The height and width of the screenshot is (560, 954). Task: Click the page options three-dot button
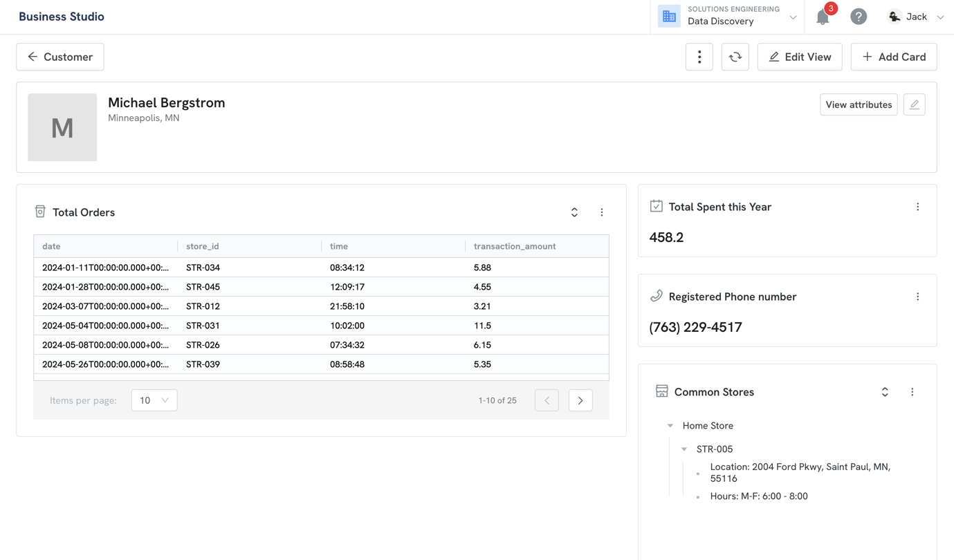point(699,57)
